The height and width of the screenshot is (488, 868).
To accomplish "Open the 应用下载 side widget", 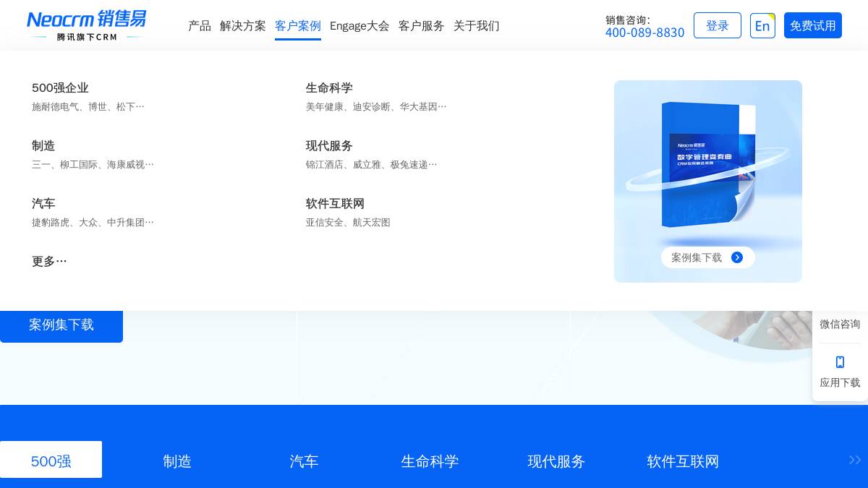I will click(x=840, y=372).
